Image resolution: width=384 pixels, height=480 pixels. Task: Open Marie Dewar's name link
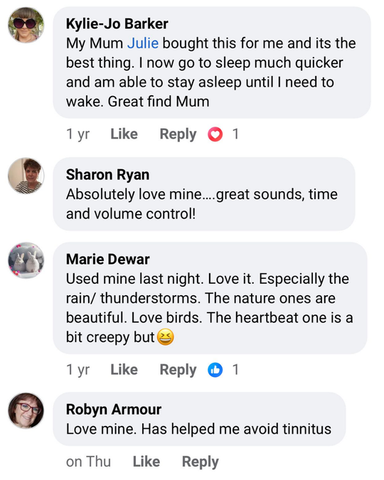click(x=108, y=259)
